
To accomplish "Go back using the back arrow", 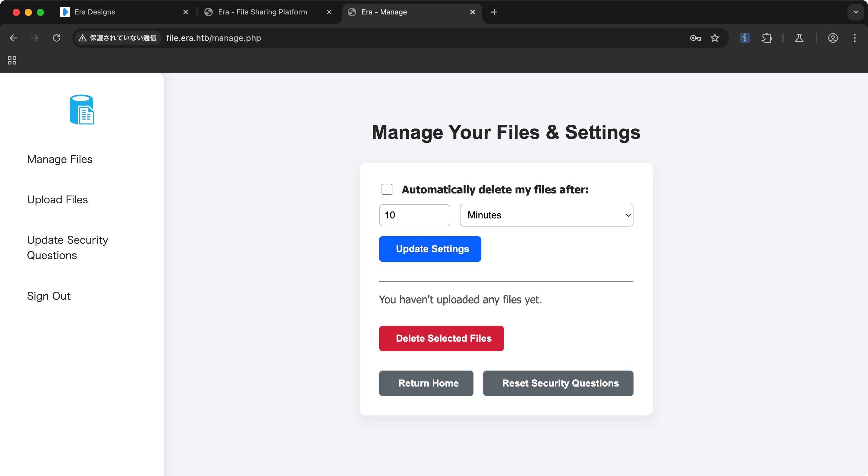I will point(14,38).
